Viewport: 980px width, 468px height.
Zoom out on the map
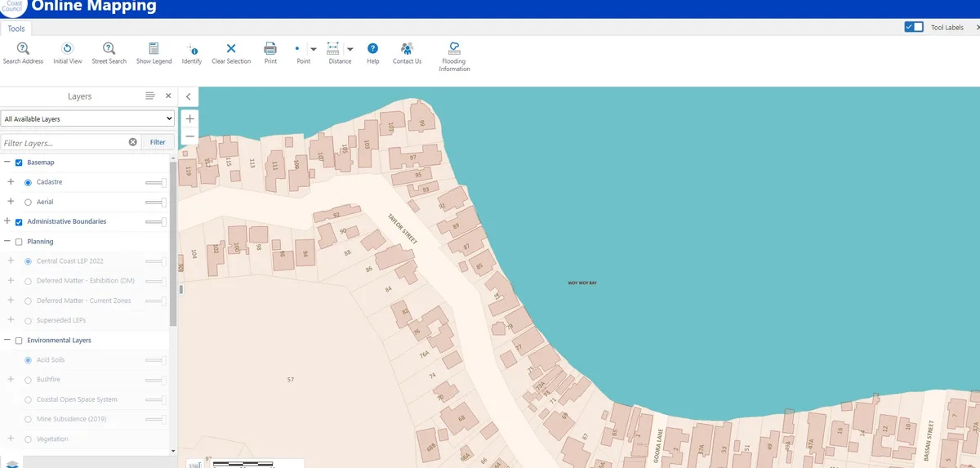tap(189, 136)
